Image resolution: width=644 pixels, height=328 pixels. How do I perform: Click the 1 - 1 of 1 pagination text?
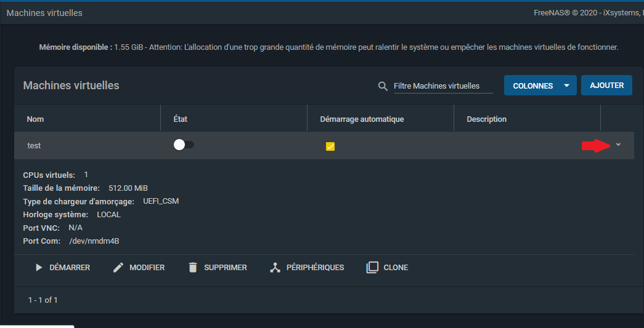point(43,300)
